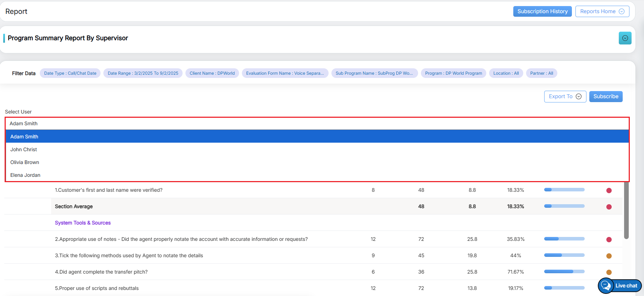
Task: Click the Date Range filter chip
Action: (143, 73)
